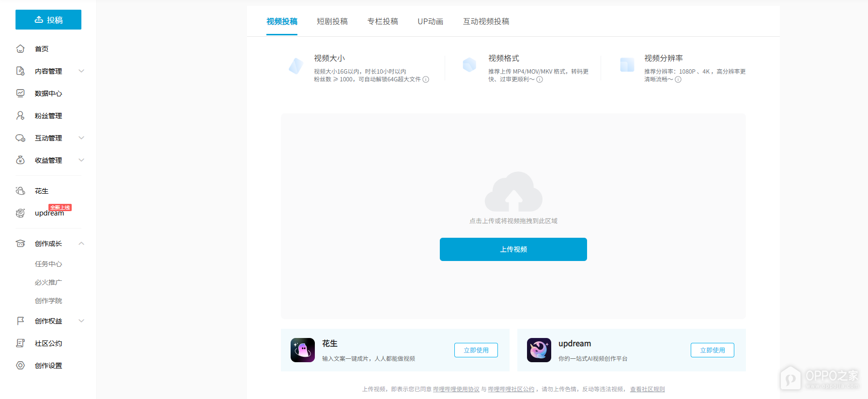Image resolution: width=868 pixels, height=399 pixels.
Task: Click the 收益管理 money bag icon
Action: point(20,160)
